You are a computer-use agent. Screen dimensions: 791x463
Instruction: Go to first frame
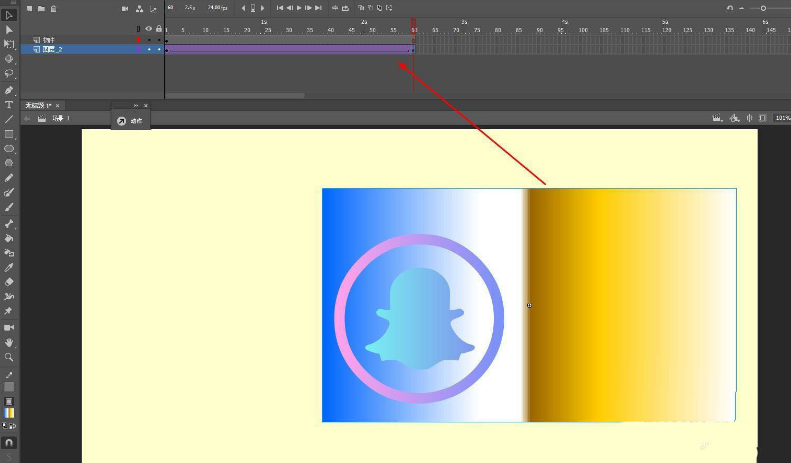point(279,8)
